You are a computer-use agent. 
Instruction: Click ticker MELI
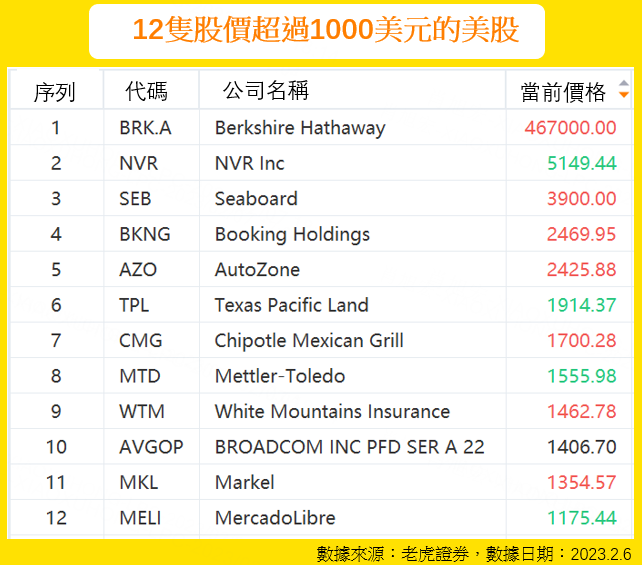[140, 518]
